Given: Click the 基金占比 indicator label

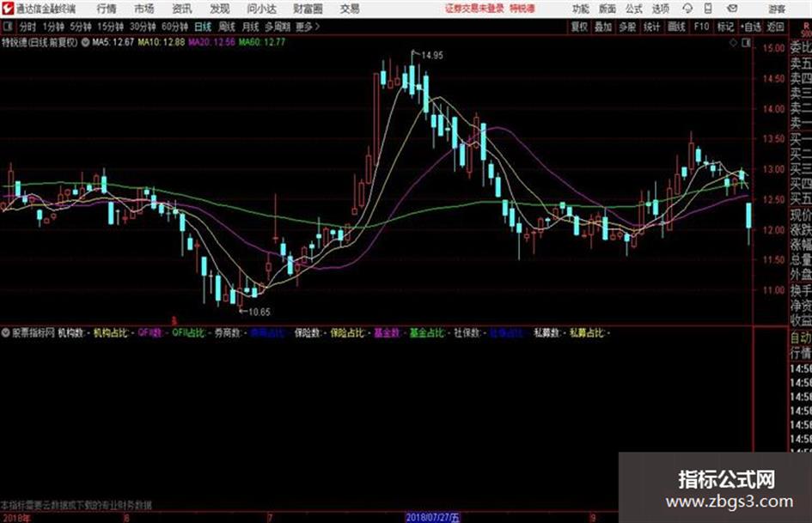Looking at the screenshot, I should pos(427,333).
